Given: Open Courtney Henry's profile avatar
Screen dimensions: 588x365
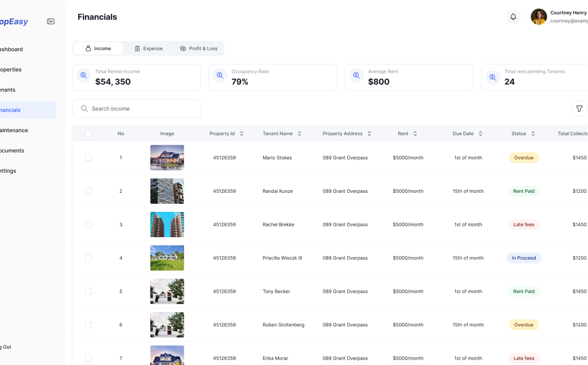Looking at the screenshot, I should tap(538, 17).
